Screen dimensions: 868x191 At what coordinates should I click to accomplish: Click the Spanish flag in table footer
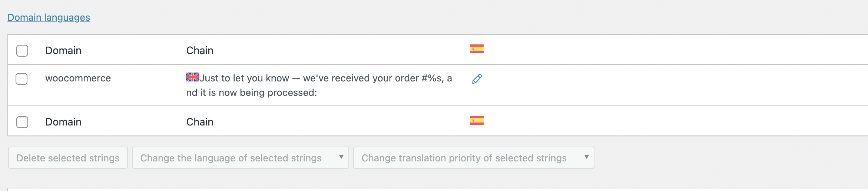(x=477, y=120)
